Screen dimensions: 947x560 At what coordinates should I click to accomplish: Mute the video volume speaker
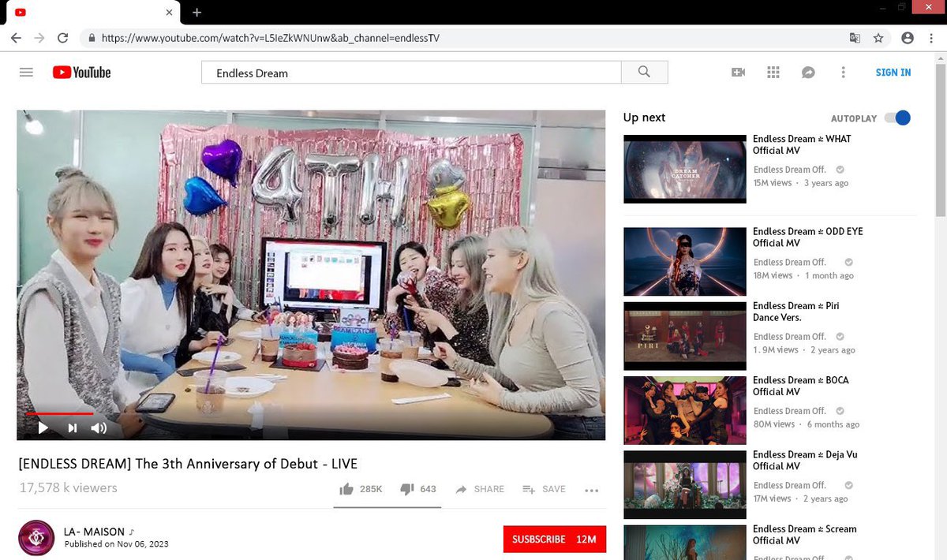point(99,428)
